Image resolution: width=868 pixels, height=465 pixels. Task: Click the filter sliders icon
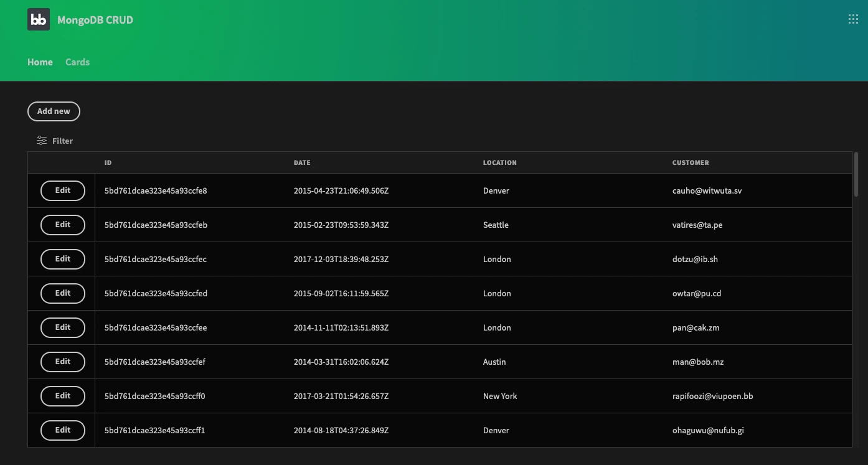coord(42,141)
